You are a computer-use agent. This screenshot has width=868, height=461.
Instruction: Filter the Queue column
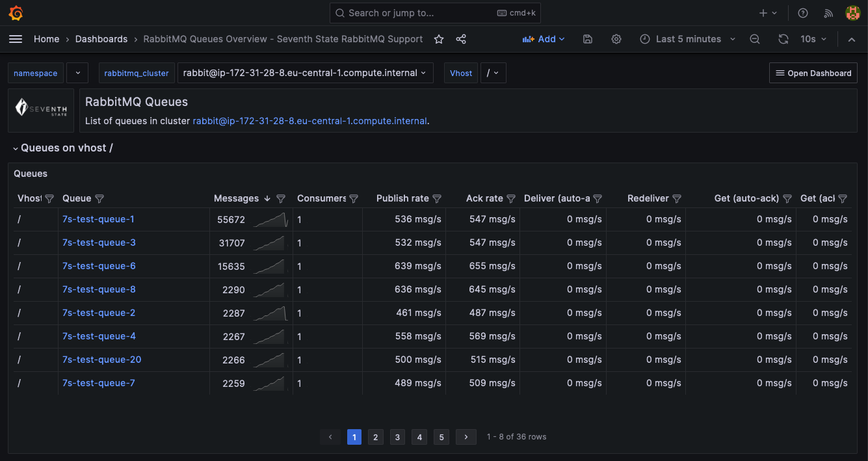coord(99,198)
